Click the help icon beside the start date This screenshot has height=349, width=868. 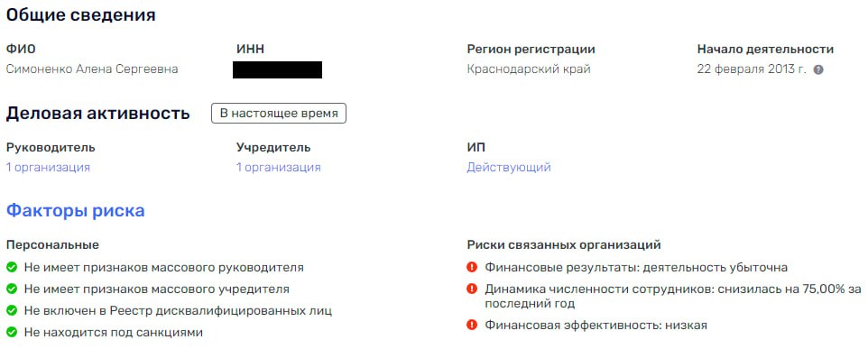pos(818,70)
